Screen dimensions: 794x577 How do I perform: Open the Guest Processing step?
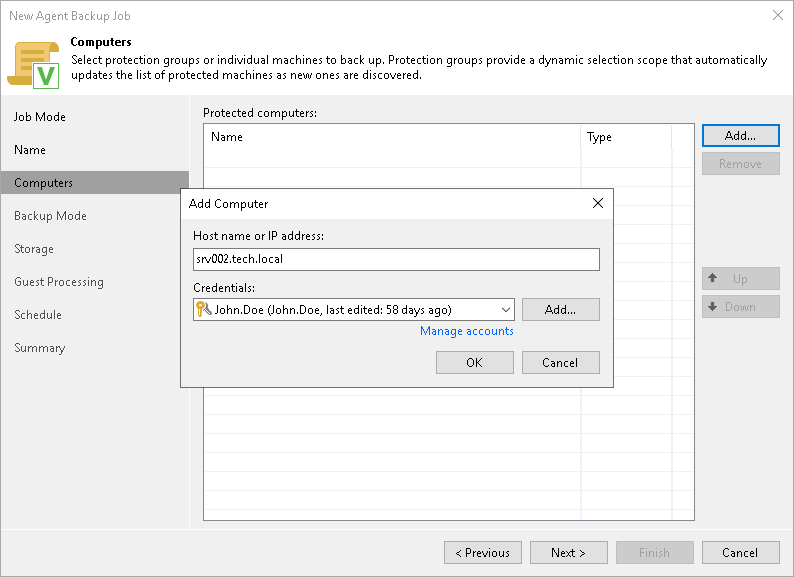(x=59, y=282)
